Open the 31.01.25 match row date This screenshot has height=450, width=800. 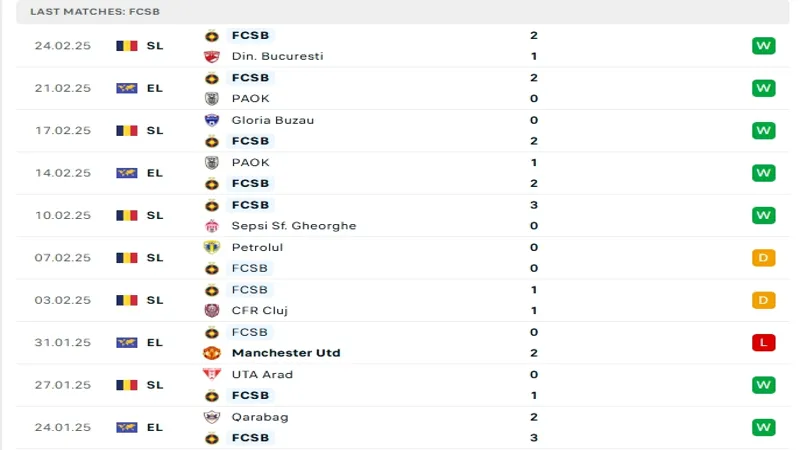[62, 342]
